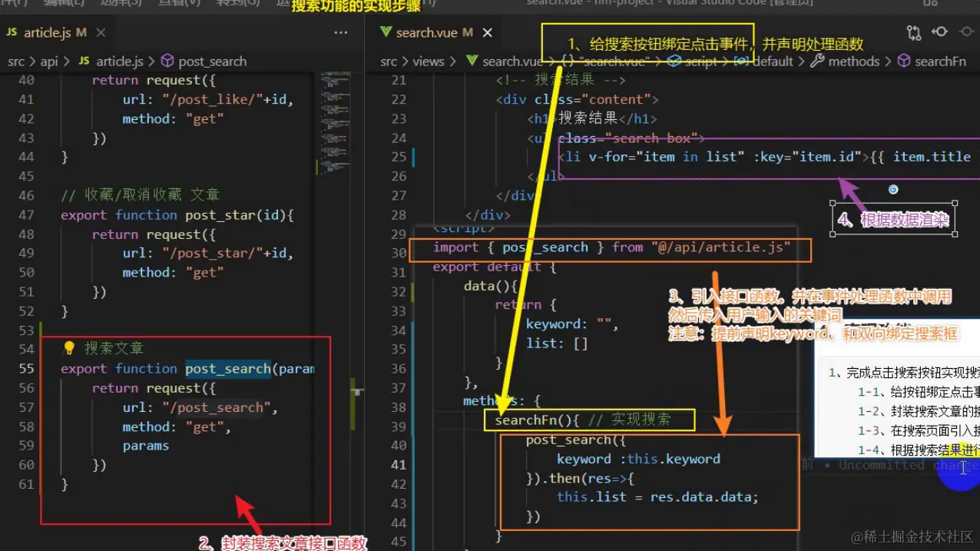980x551 pixels.
Task: Click the Open Changes compare icon
Action: [x=914, y=32]
